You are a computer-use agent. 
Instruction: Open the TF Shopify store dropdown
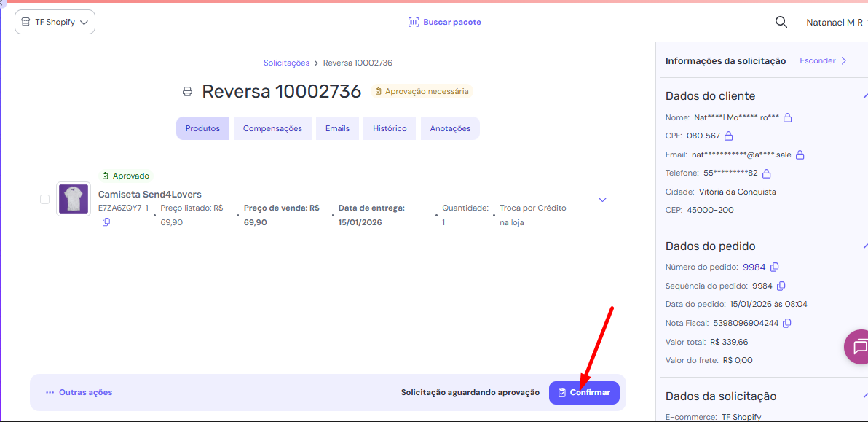pos(55,22)
